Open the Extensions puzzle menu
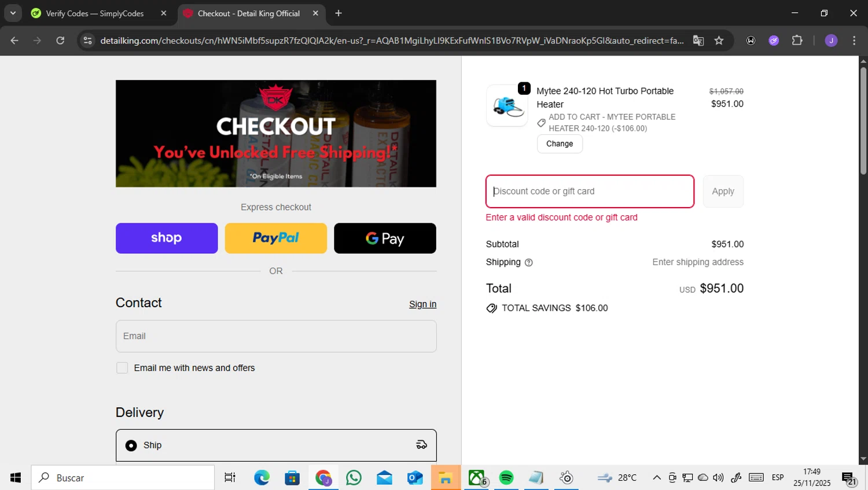This screenshot has width=868, height=490. tap(797, 40)
